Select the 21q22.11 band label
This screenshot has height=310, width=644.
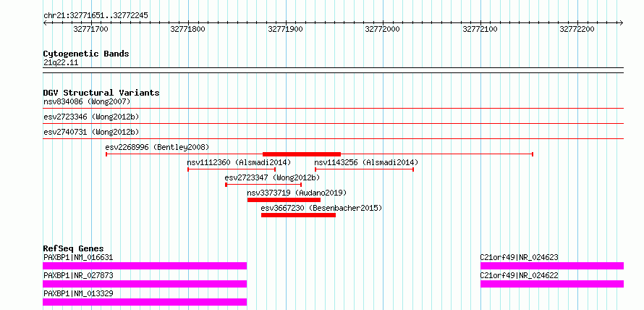[61, 63]
